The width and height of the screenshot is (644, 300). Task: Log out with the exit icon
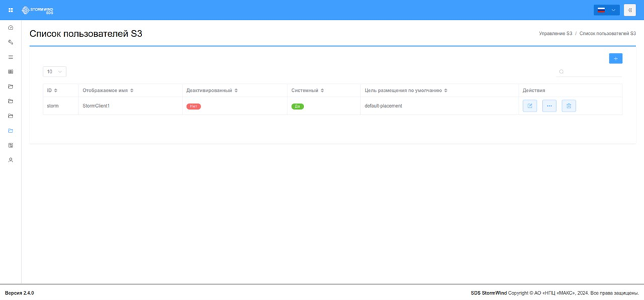(629, 10)
